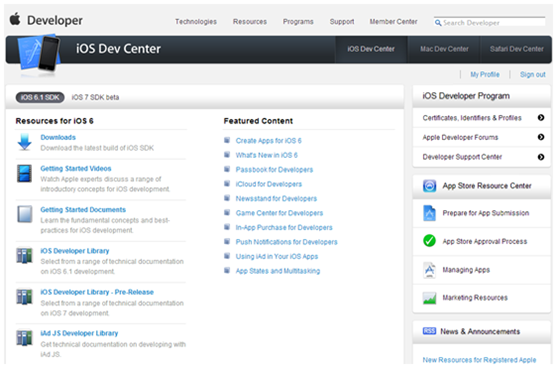The width and height of the screenshot is (557, 368).
Task: Click bullet icon beside In-App Purchase for Developers
Action: [x=227, y=227]
